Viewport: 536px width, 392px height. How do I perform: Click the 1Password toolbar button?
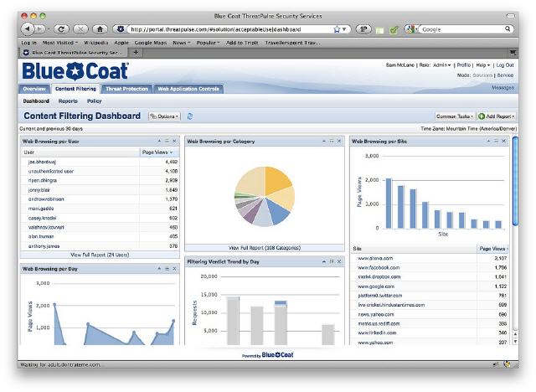coord(364,28)
